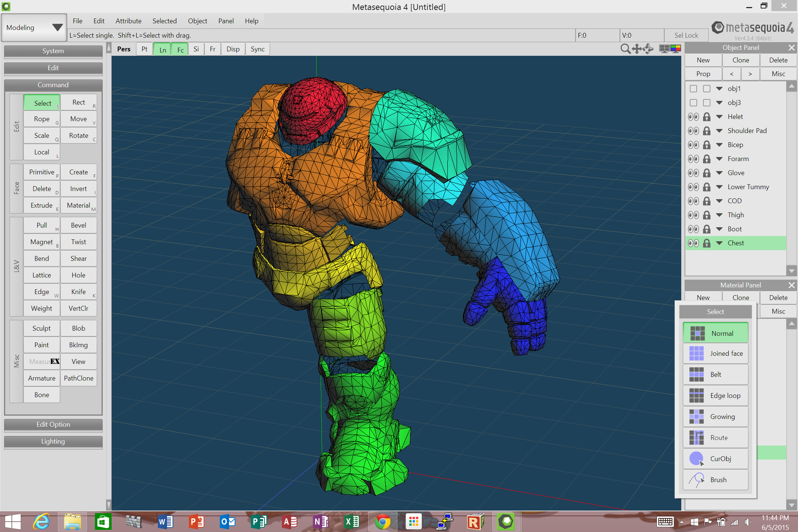Image resolution: width=798 pixels, height=532 pixels.
Task: Choose Brush selection mode
Action: click(716, 480)
